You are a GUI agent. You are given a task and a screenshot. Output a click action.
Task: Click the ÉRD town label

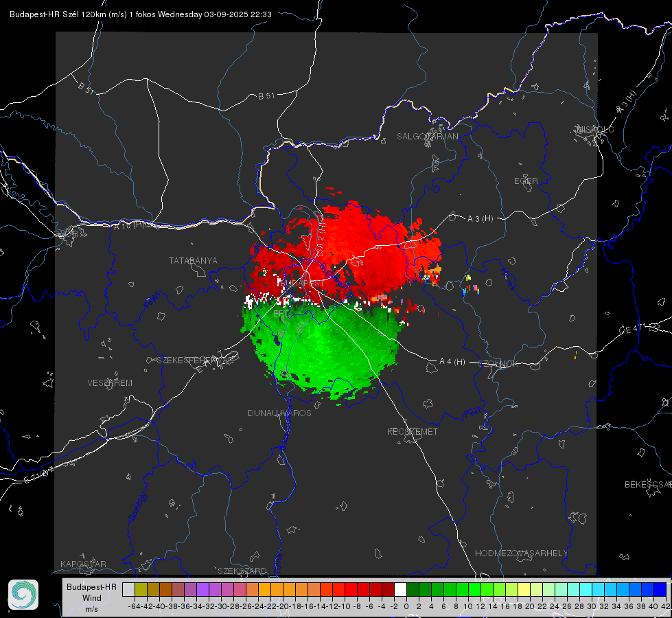coord(281,314)
